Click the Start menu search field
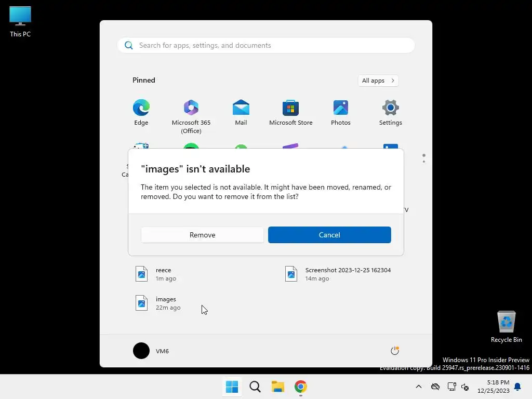The image size is (532, 399). 266,46
